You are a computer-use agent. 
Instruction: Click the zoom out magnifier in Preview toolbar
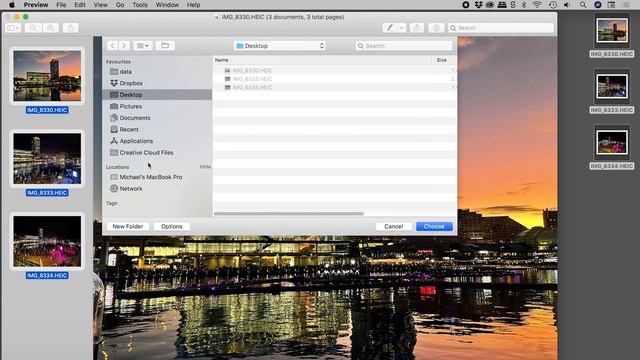[x=33, y=28]
